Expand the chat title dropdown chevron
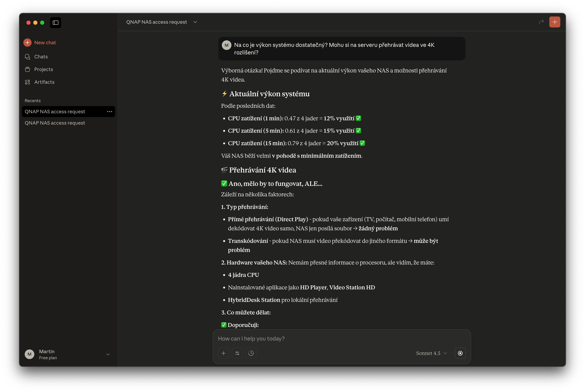This screenshot has width=585, height=392. [x=195, y=22]
